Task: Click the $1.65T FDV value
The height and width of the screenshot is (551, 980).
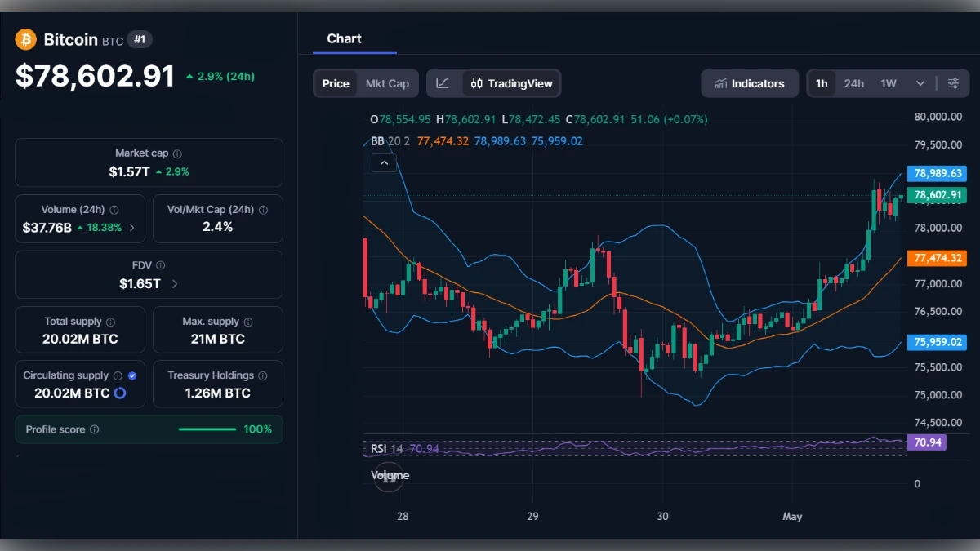Action: click(x=140, y=284)
